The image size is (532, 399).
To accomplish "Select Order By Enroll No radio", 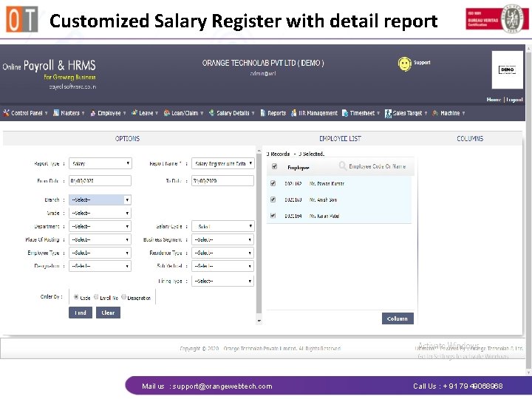I will click(96, 297).
